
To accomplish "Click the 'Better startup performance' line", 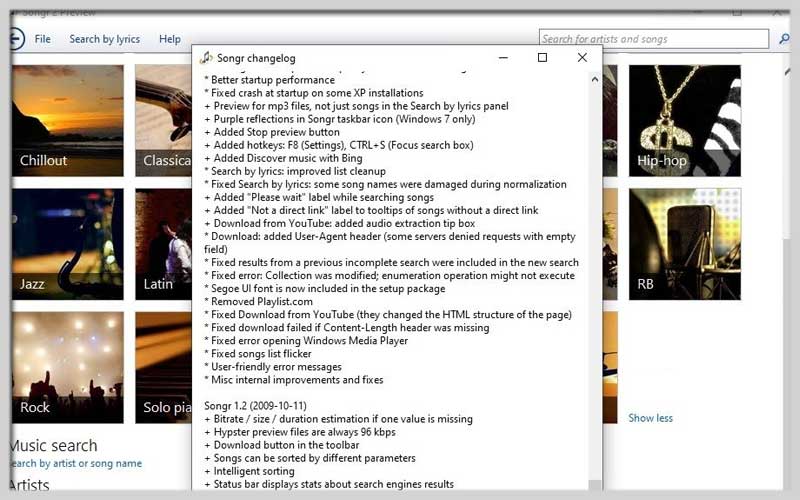I will click(269, 80).
